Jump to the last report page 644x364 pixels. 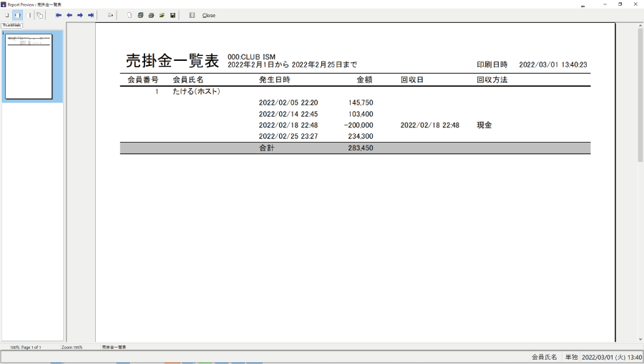[x=91, y=15]
